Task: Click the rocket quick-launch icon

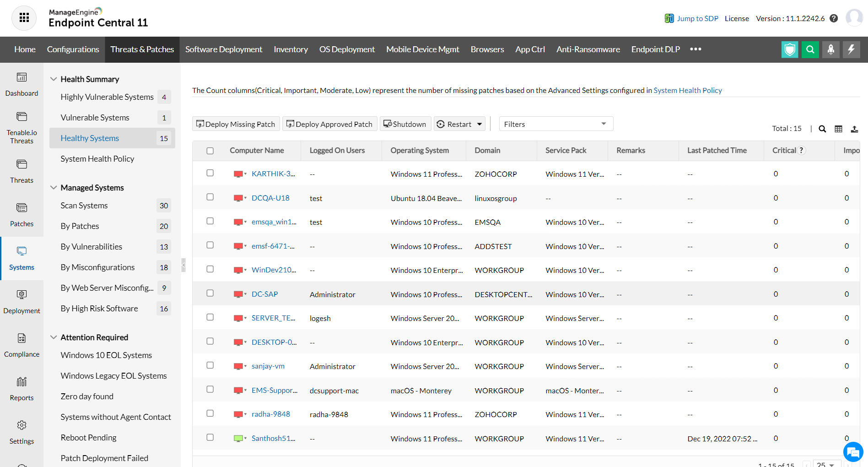Action: [830, 49]
